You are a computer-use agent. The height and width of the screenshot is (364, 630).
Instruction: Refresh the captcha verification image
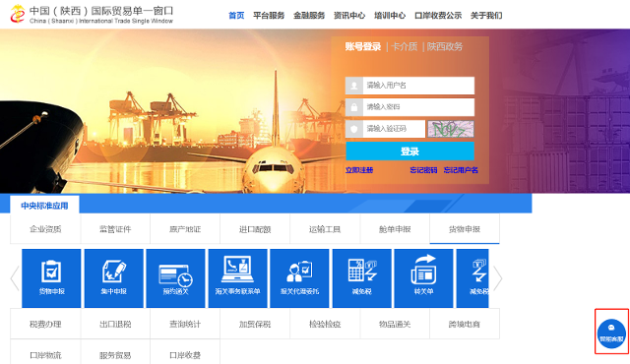451,129
